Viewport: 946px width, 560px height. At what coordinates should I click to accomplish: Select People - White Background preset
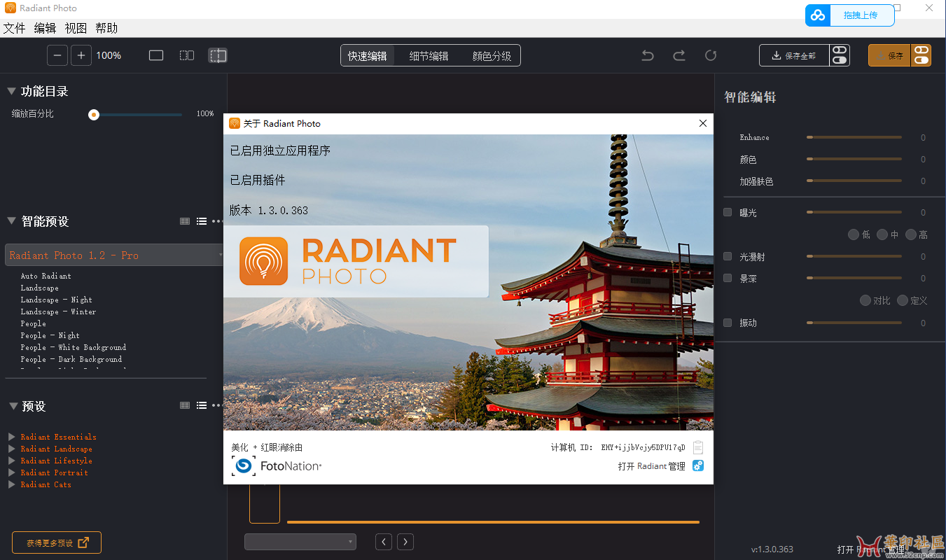(x=74, y=347)
